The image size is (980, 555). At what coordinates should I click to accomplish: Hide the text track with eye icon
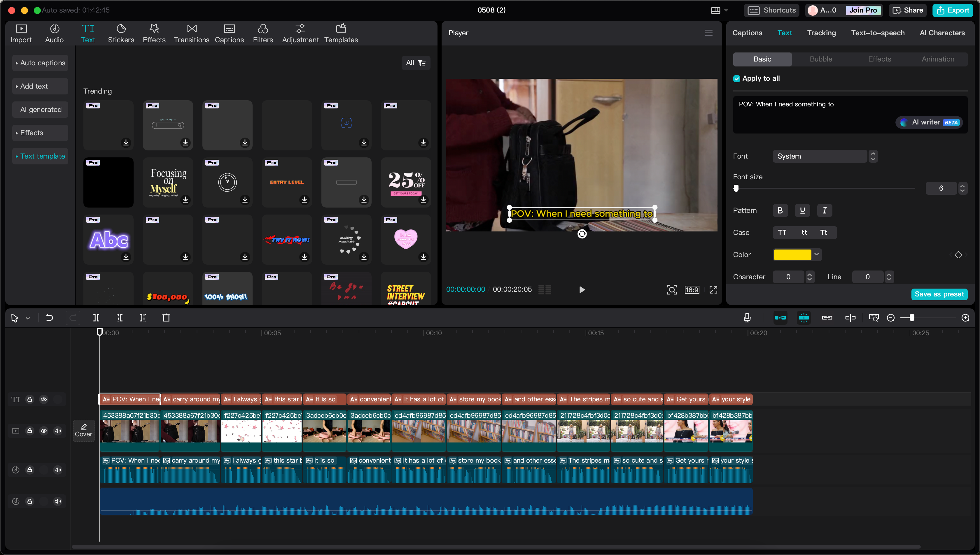point(44,399)
